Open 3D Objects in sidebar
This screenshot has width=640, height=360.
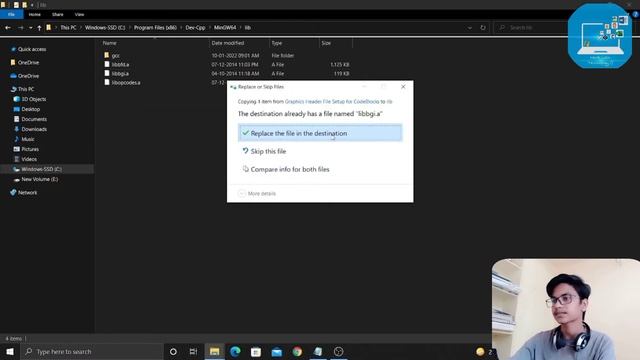coord(33,99)
